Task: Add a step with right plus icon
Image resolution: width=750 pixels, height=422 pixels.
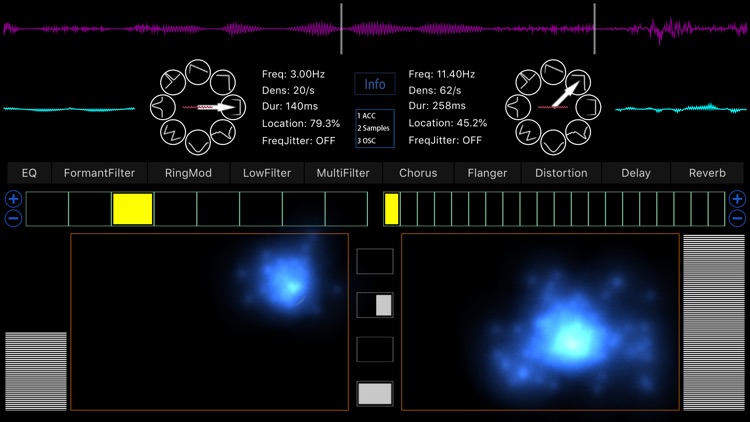Action: click(737, 199)
